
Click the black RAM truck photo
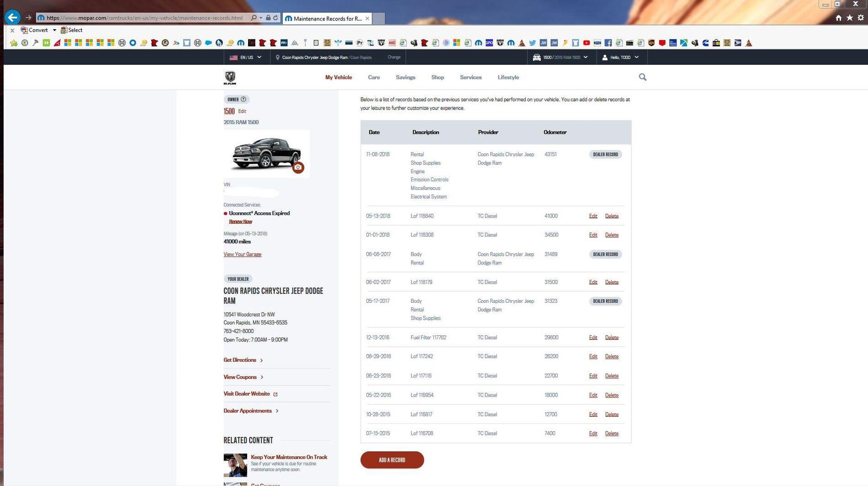click(266, 154)
